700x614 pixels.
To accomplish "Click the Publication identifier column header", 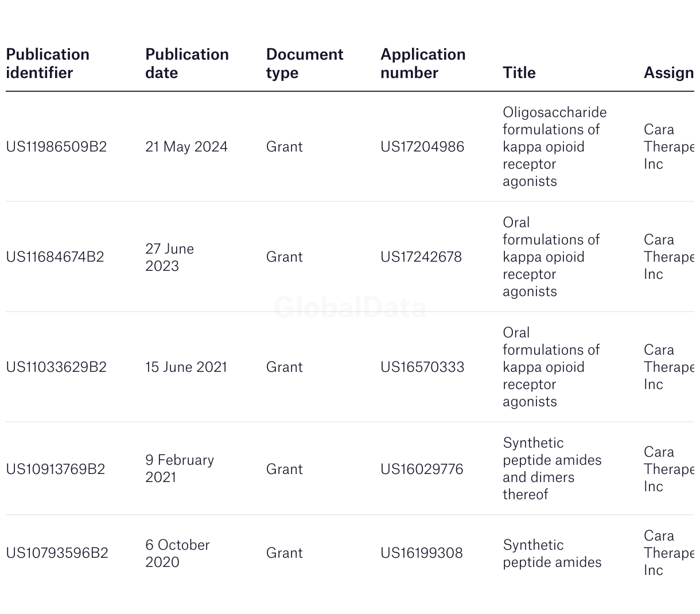I will (48, 64).
